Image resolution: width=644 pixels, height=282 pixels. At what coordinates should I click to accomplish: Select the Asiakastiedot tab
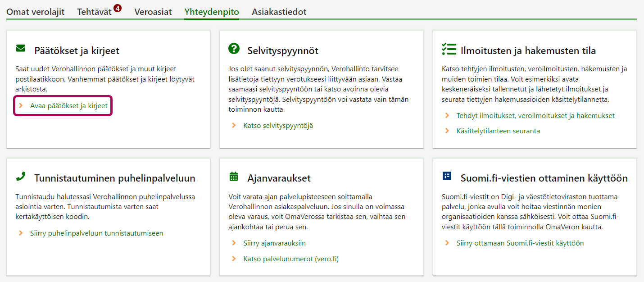[279, 12]
